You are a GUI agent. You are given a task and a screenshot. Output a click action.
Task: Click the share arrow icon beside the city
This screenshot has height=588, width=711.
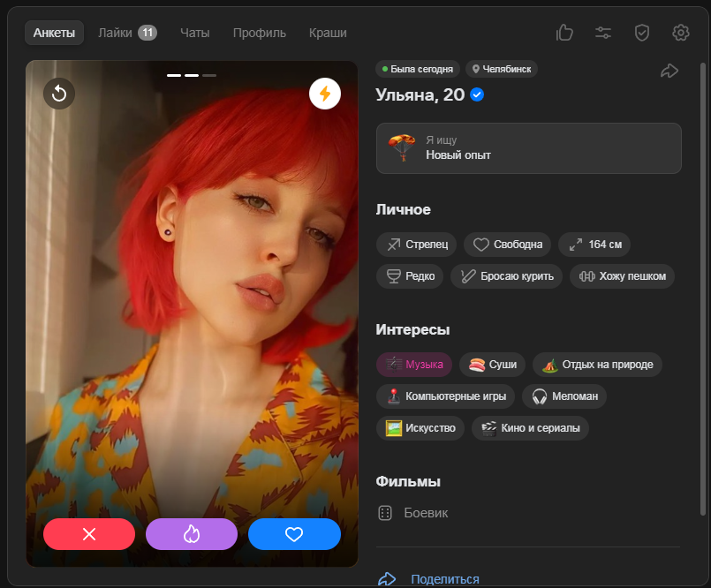pos(669,71)
